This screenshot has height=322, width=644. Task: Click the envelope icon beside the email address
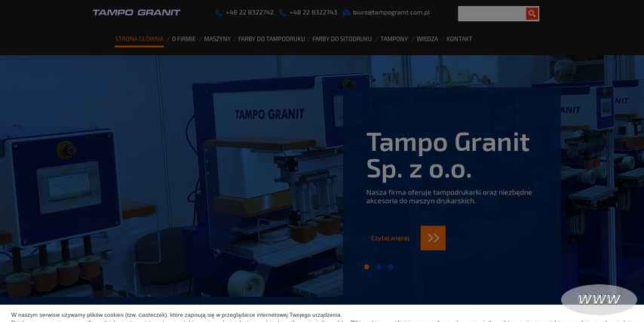click(346, 13)
